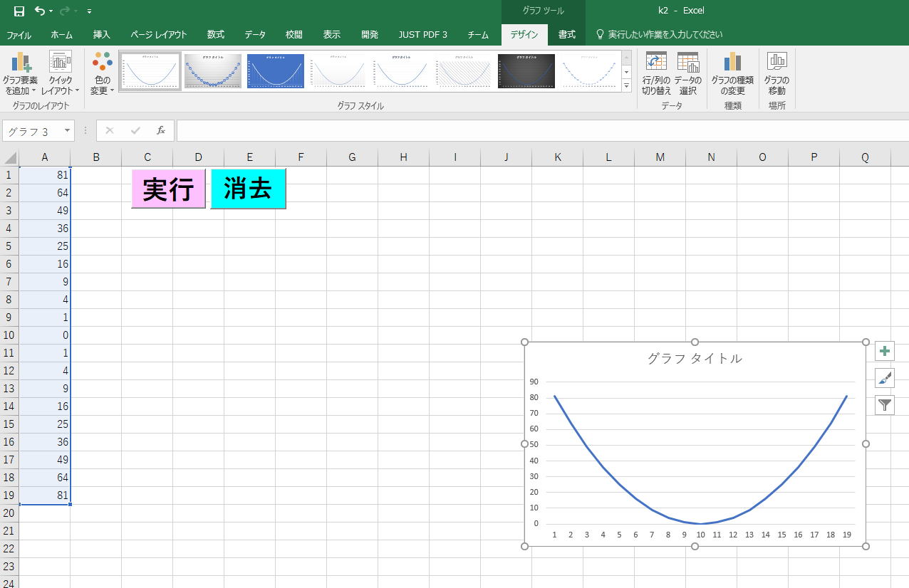Click the 実行したい作業 search box
Screen dimensions: 909x588
coord(659,34)
